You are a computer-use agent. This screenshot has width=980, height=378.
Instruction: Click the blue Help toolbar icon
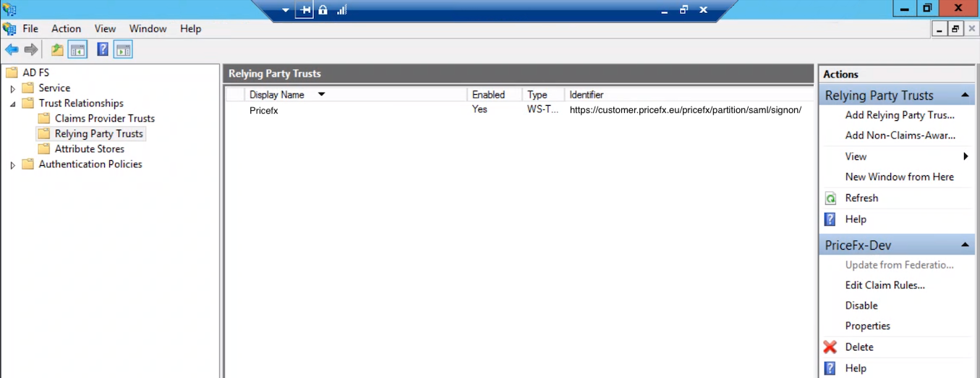coord(103,50)
